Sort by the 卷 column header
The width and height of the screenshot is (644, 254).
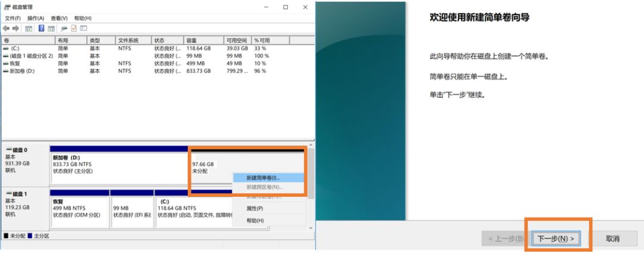click(29, 41)
